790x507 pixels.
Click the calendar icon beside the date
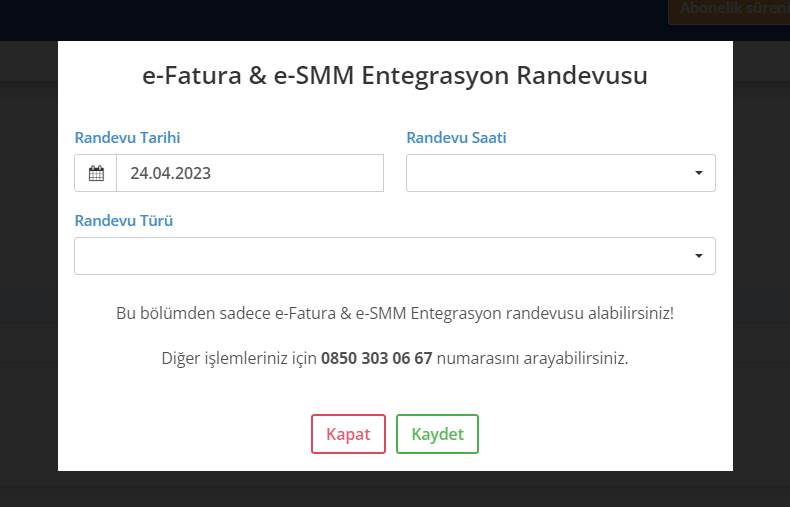(96, 173)
